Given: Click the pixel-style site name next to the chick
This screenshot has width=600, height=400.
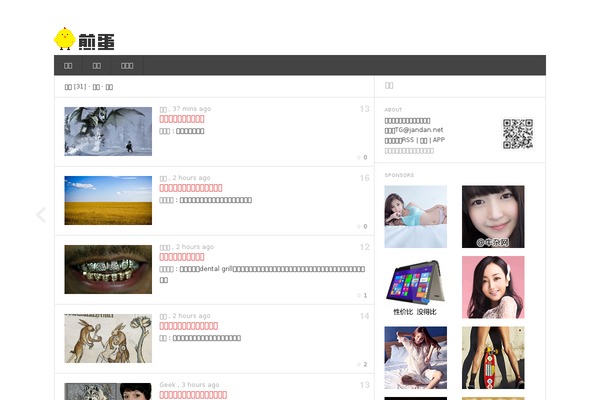Looking at the screenshot, I should click(x=96, y=42).
